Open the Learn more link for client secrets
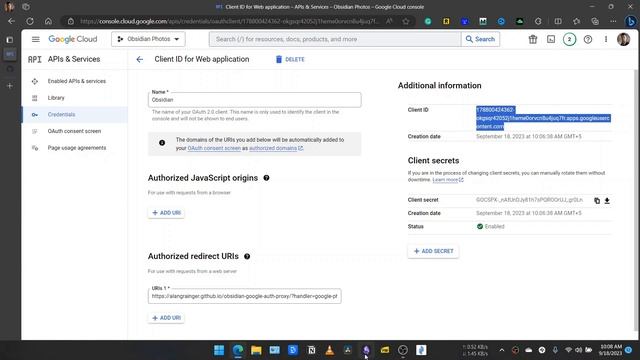The height and width of the screenshot is (360, 640). tap(448, 180)
